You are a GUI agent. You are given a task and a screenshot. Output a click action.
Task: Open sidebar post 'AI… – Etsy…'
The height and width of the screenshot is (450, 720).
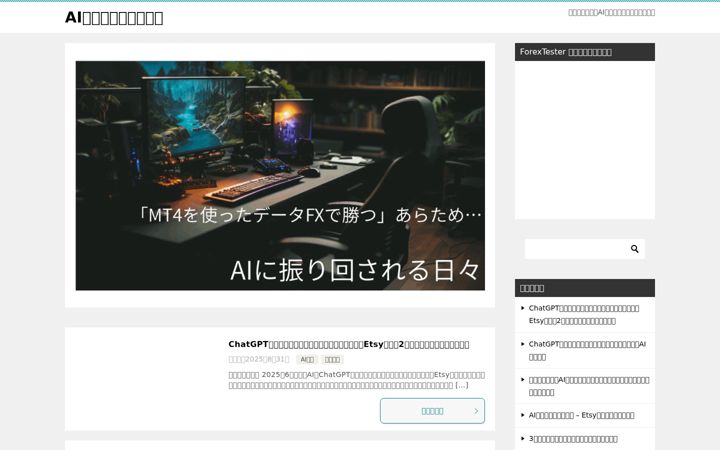click(581, 415)
